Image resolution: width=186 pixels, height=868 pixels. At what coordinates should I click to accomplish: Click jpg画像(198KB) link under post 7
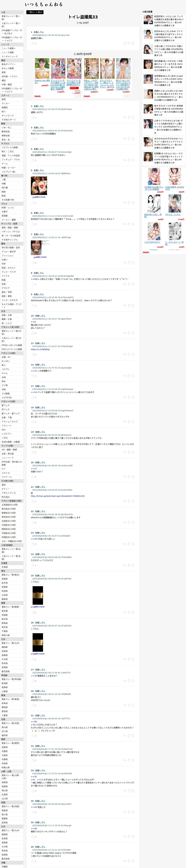pyautogui.click(x=40, y=257)
